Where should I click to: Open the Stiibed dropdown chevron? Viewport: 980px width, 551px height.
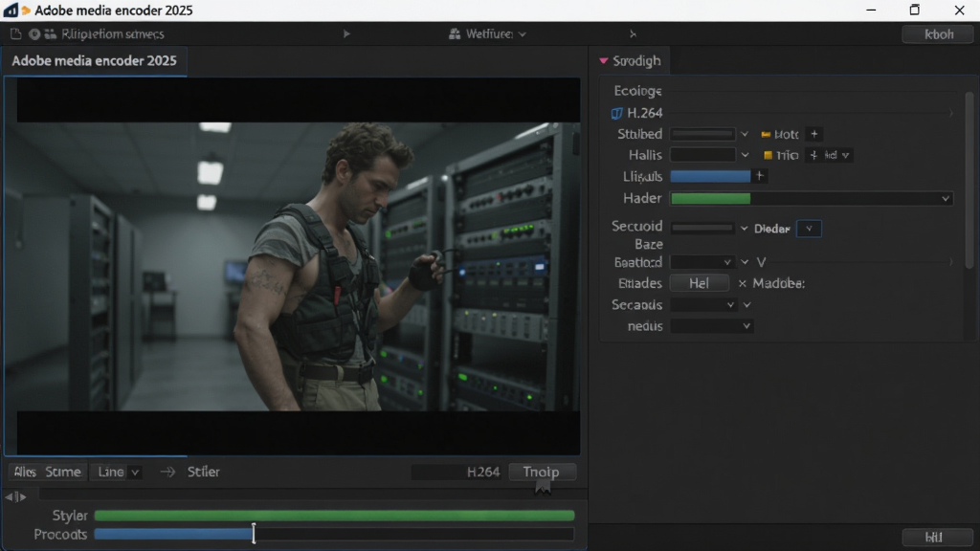pyautogui.click(x=745, y=134)
